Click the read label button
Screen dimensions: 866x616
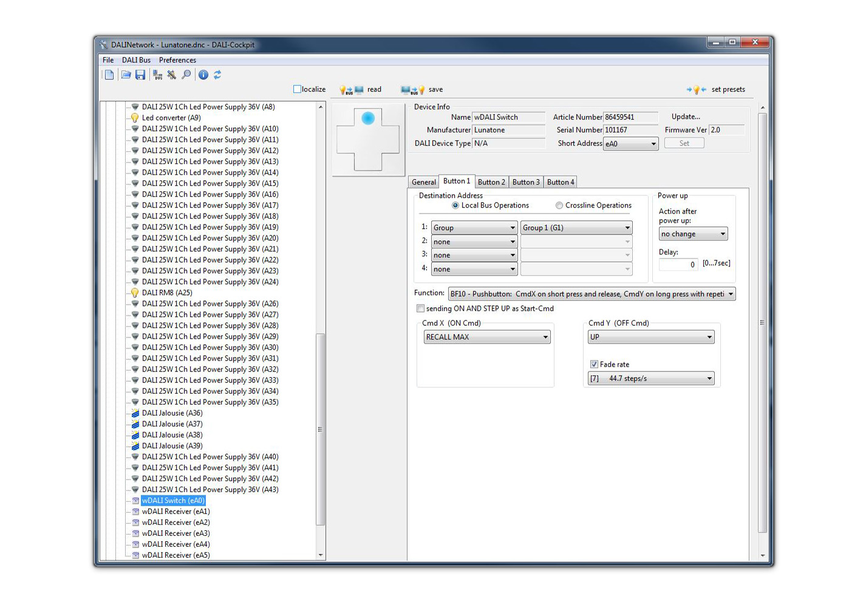pos(374,90)
